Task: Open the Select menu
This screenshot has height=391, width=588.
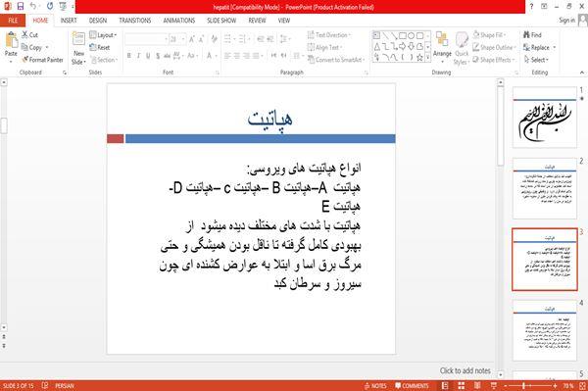Action: pyautogui.click(x=536, y=60)
